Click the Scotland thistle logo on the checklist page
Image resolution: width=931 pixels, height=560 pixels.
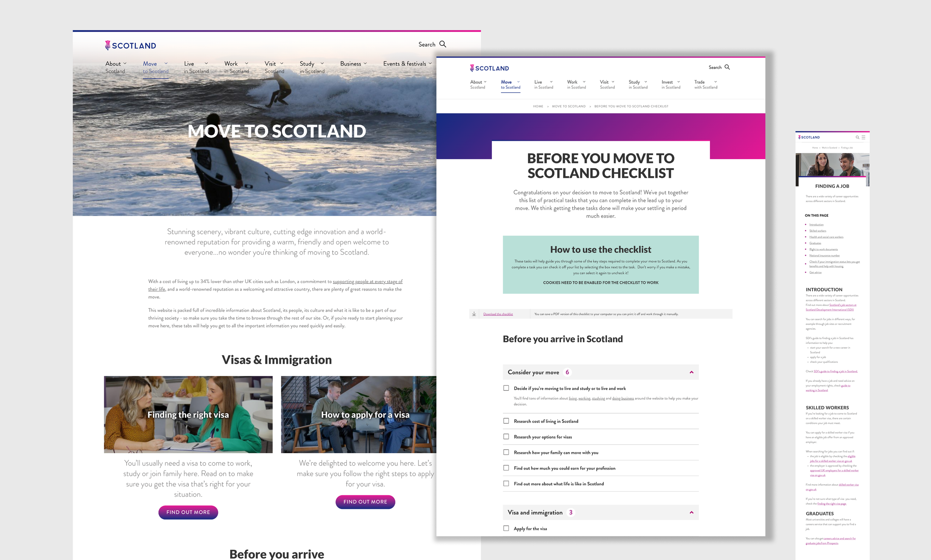(489, 68)
